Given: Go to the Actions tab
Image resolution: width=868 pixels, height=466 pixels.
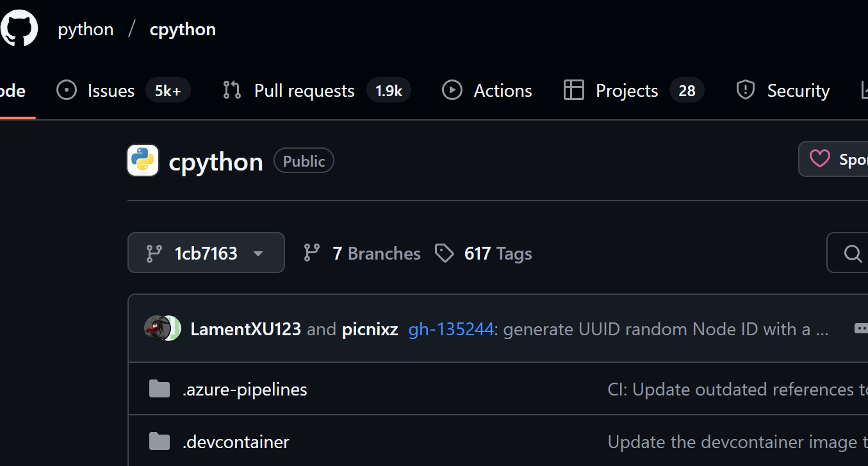Looking at the screenshot, I should click(487, 90).
